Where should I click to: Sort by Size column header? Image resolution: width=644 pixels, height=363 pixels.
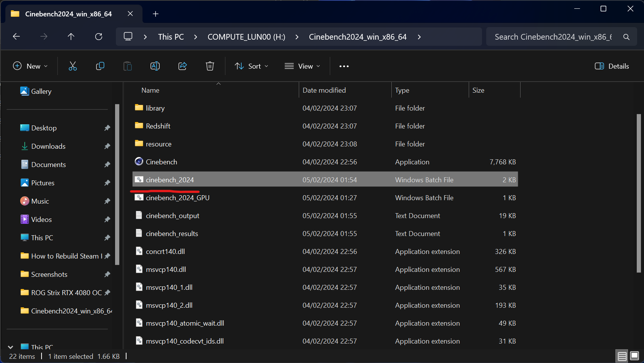coord(478,90)
